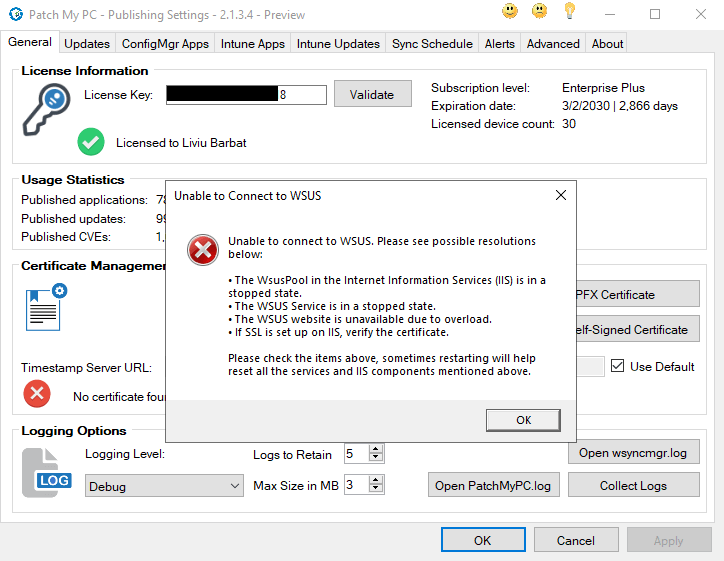Click the red no-certificate X icon
Image resolution: width=724 pixels, height=561 pixels.
click(x=37, y=394)
